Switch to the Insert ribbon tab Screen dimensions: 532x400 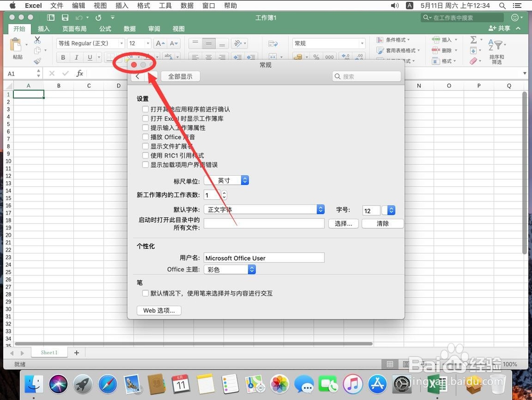pyautogui.click(x=44, y=29)
